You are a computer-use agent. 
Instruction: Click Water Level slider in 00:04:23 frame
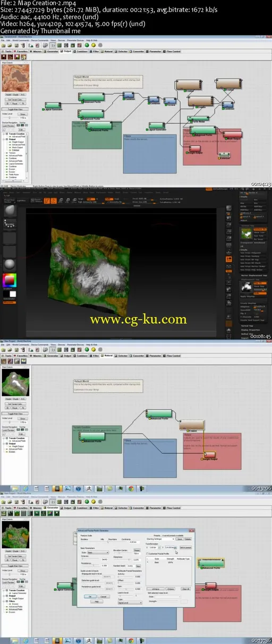coord(11,117)
